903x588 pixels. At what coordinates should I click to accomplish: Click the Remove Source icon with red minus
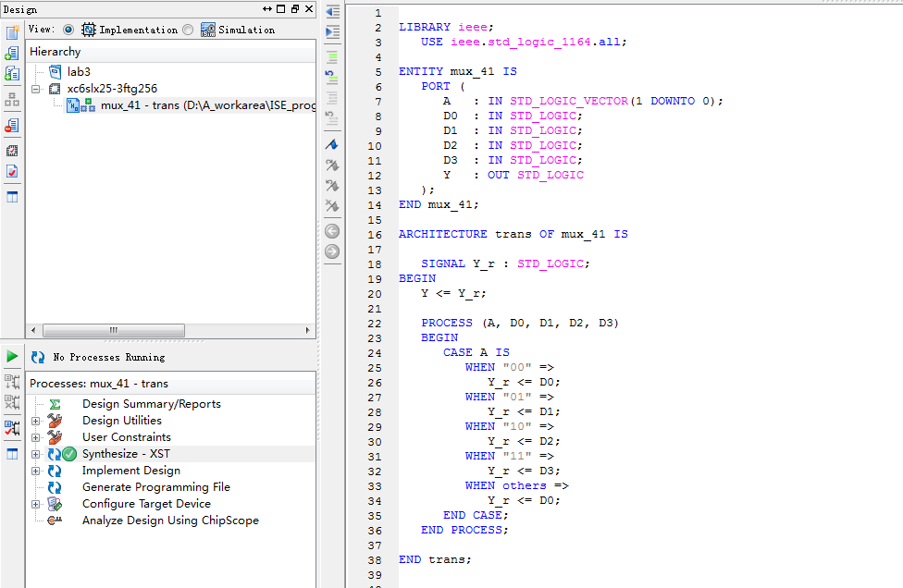tap(12, 125)
